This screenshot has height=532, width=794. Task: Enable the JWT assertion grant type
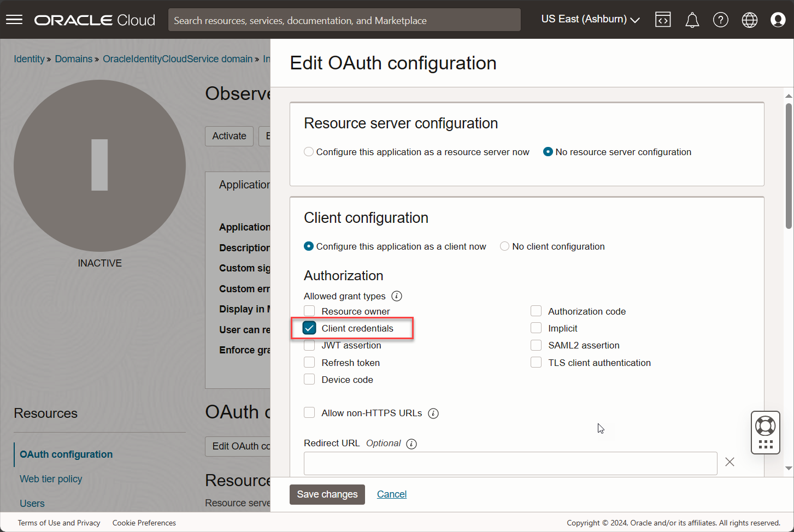pyautogui.click(x=309, y=345)
